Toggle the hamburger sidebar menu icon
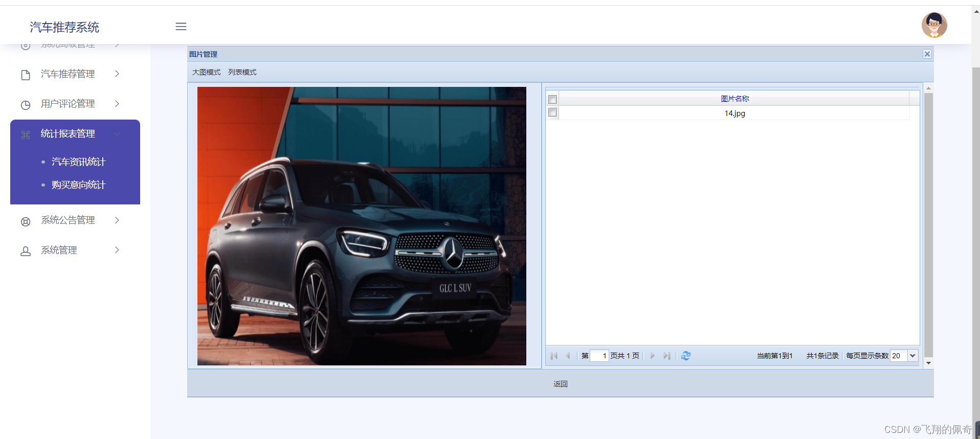The image size is (980, 439). click(181, 27)
